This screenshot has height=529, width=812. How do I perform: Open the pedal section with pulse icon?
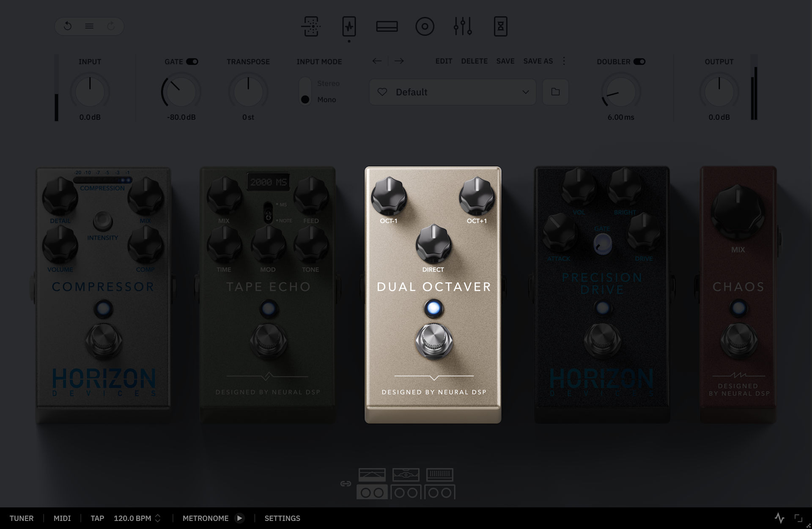tap(349, 26)
